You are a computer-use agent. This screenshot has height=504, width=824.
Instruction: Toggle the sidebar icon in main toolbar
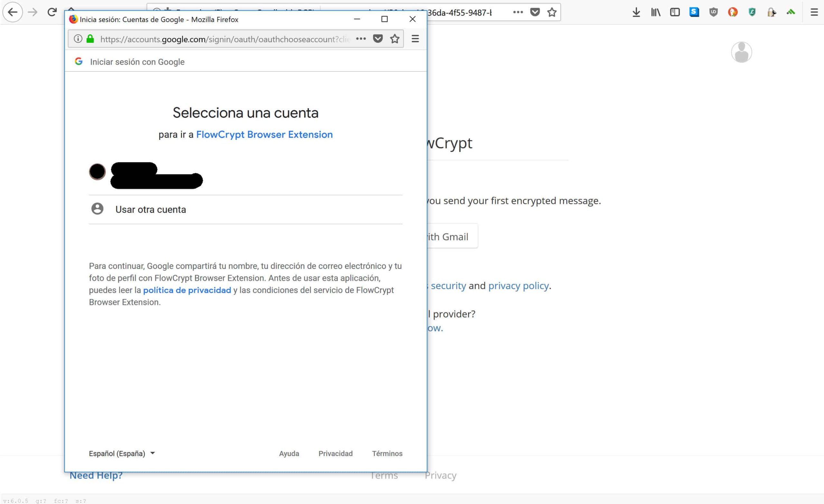click(x=675, y=12)
